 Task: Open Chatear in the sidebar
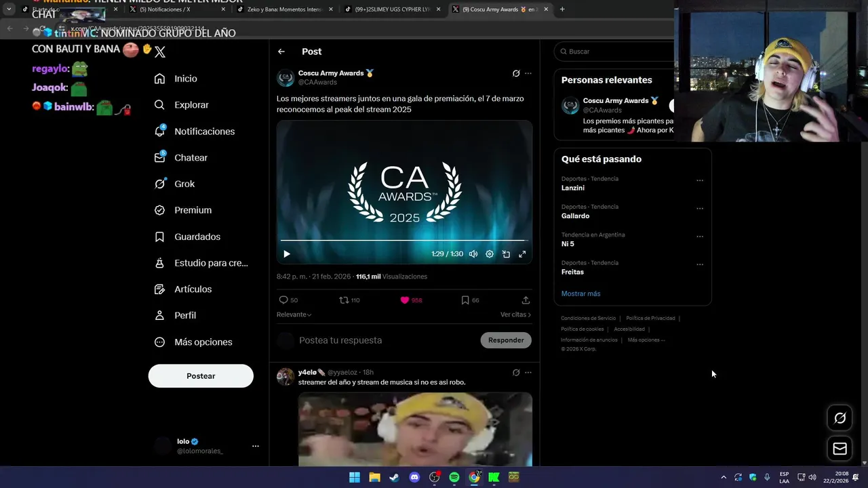click(x=181, y=157)
